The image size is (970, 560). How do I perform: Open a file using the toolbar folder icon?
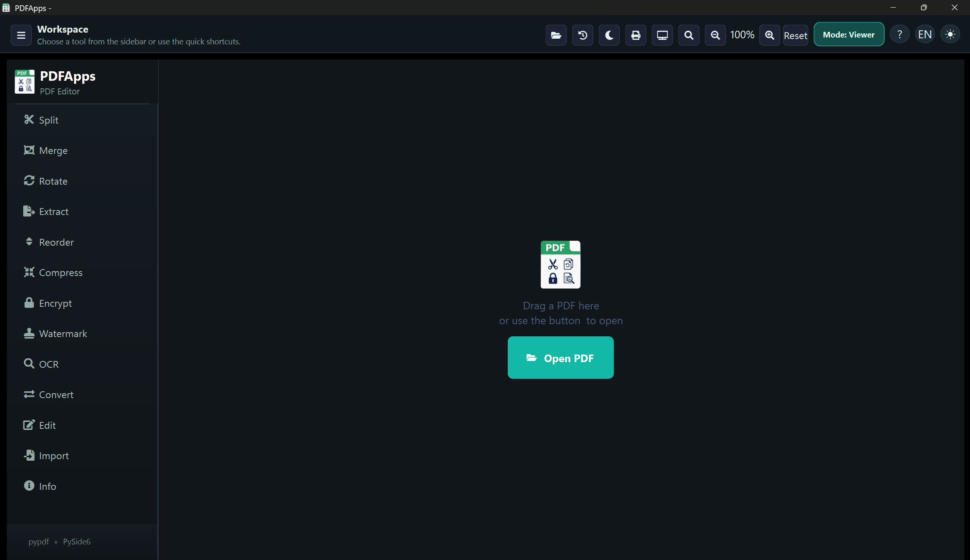click(556, 35)
